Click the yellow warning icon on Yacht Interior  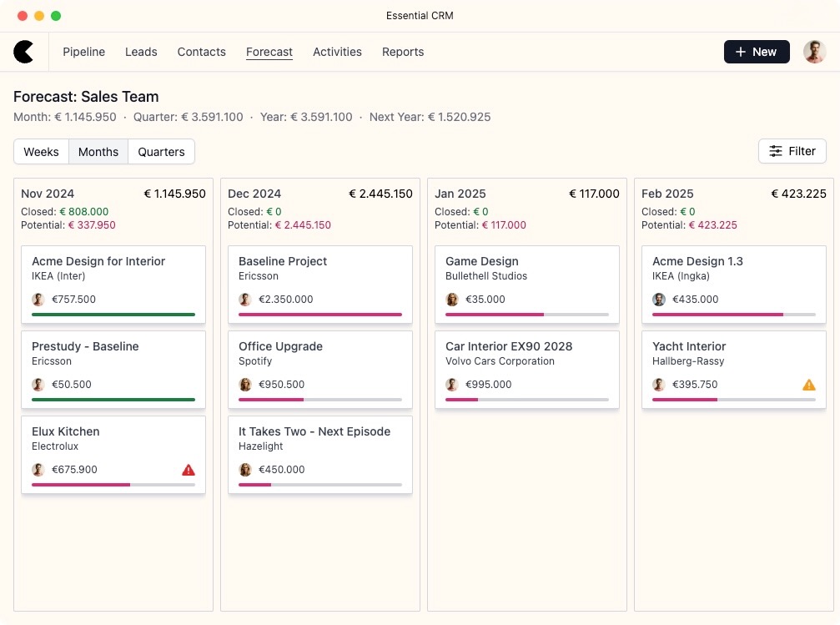(808, 385)
